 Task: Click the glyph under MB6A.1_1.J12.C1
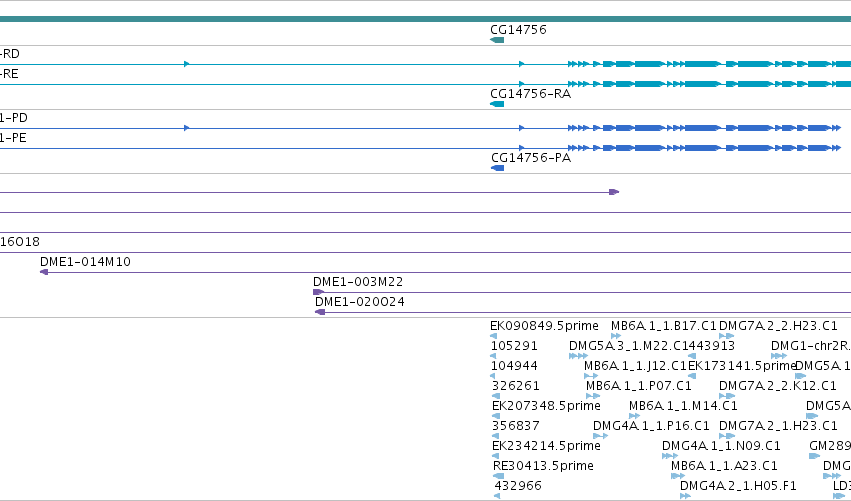(591, 376)
